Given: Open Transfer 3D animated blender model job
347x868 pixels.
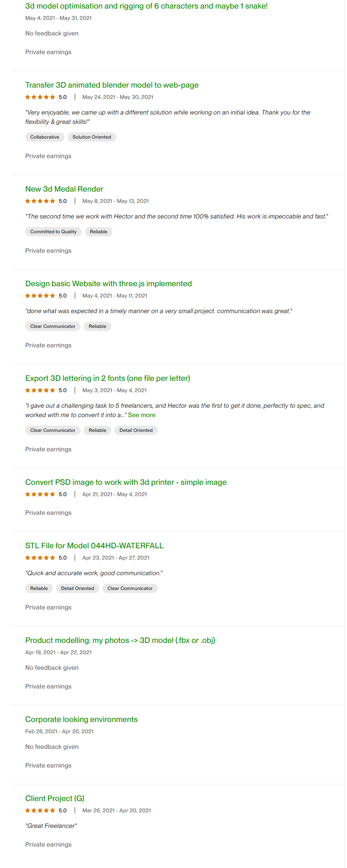Looking at the screenshot, I should click(112, 85).
